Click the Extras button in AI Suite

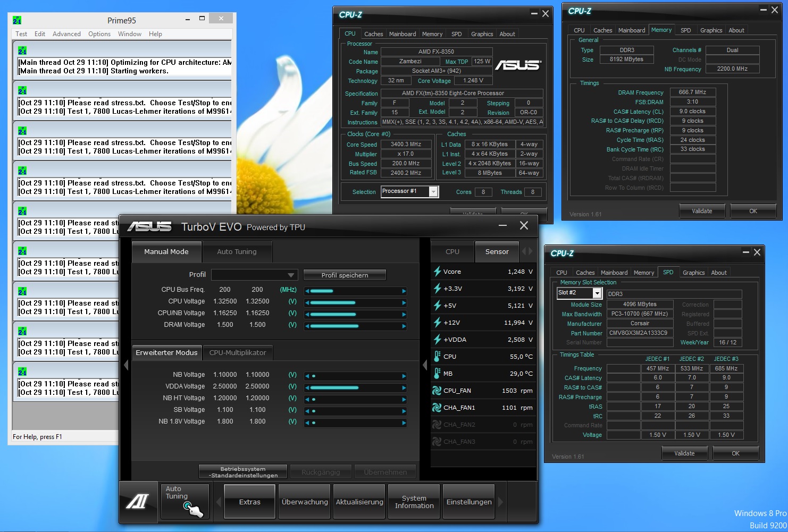[x=250, y=502]
